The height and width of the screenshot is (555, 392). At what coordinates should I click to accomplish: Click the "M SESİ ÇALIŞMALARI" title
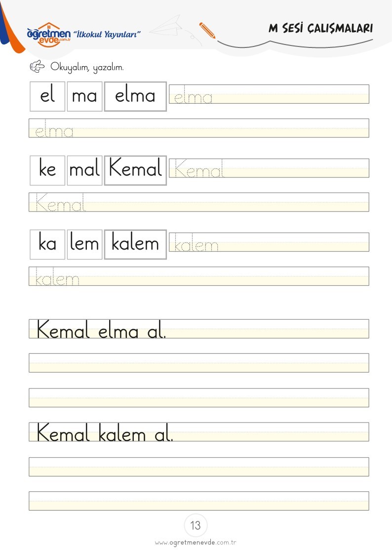[x=320, y=28]
